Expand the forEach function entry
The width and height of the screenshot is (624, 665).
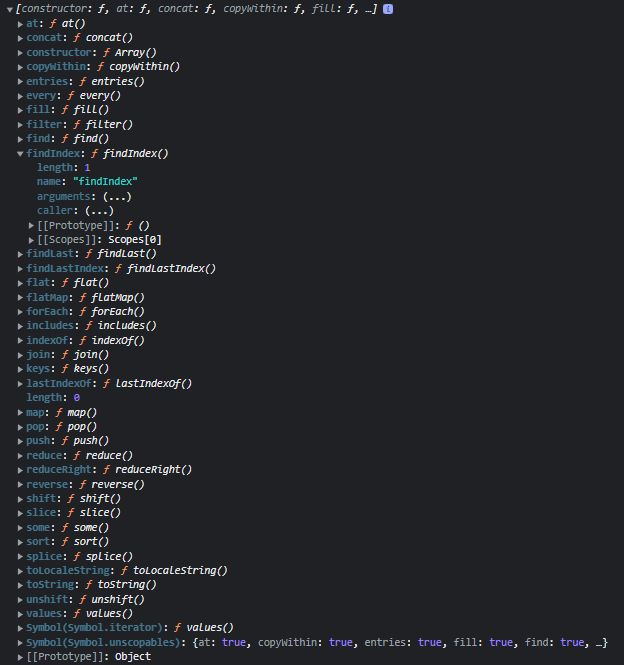tap(20, 312)
